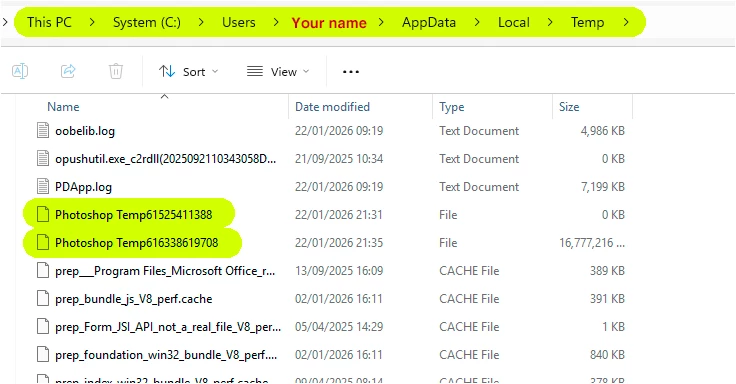Image resolution: width=736 pixels, height=384 pixels.
Task: Select This PC in the address bar
Action: [49, 22]
